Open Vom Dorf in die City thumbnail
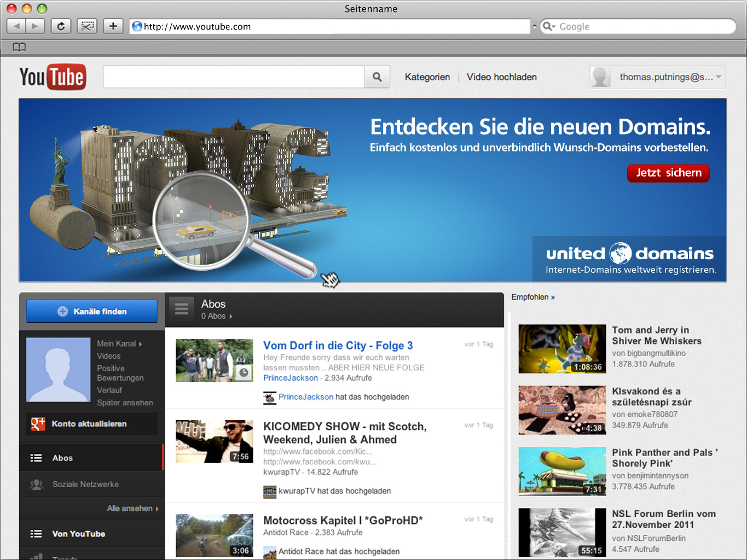The height and width of the screenshot is (560, 747). [215, 360]
